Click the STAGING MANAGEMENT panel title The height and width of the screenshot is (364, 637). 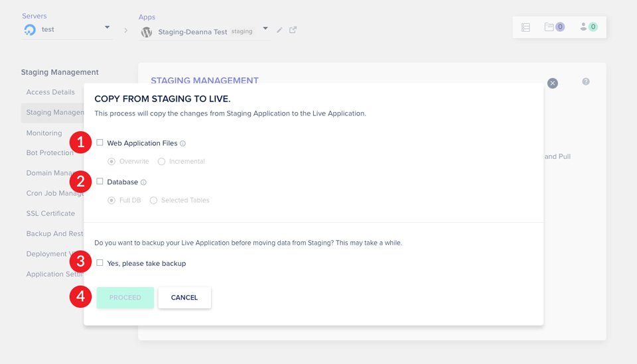[205, 80]
